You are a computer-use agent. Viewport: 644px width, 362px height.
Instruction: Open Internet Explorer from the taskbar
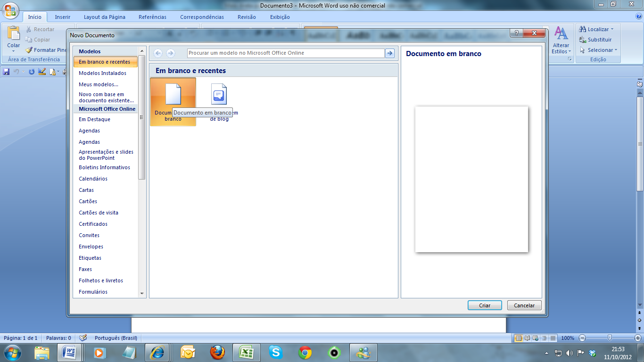pos(157,352)
